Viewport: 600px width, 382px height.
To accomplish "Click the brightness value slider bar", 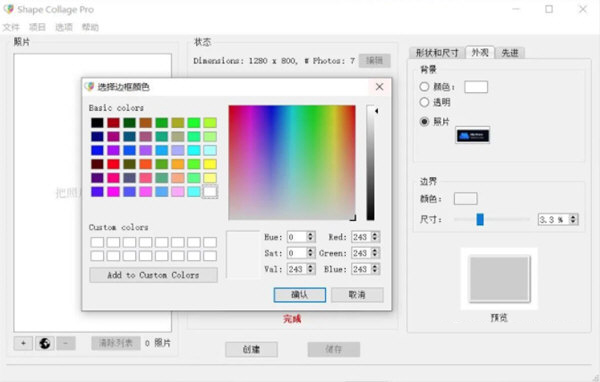I will tap(370, 163).
